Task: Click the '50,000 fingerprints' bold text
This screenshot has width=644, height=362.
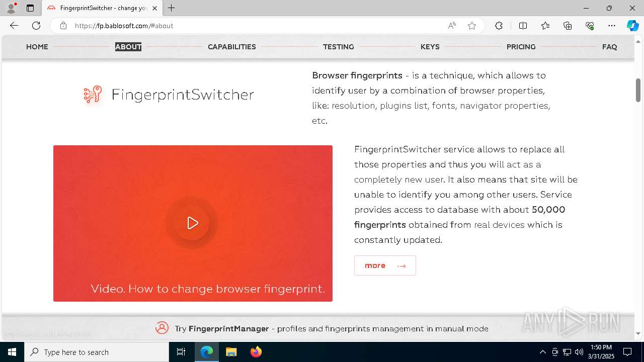Action: click(x=459, y=217)
